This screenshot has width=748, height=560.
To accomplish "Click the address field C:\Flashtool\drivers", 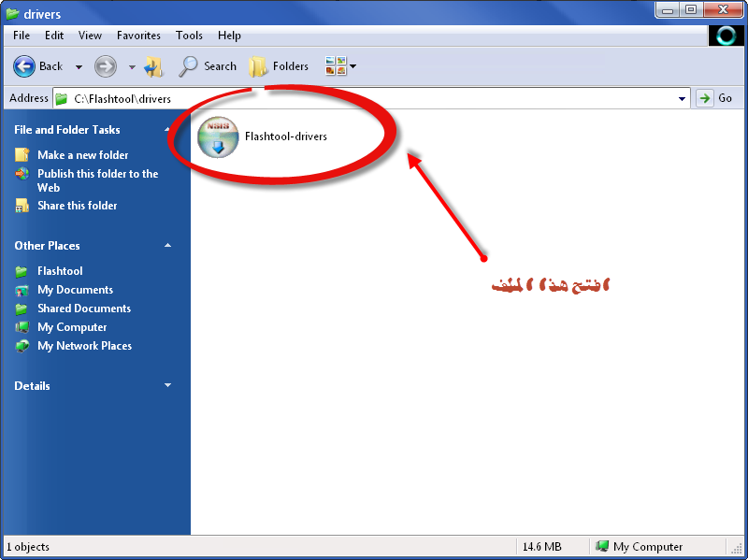I will [372, 99].
